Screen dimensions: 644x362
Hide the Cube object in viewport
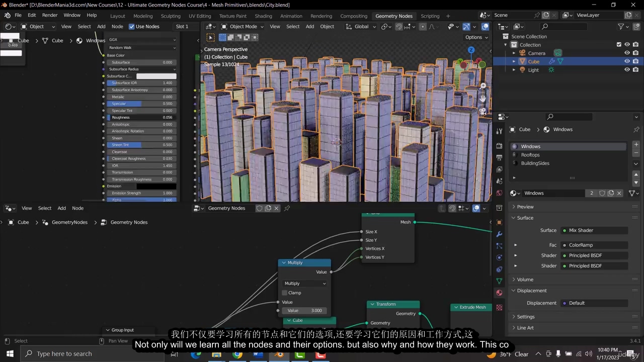click(x=627, y=61)
